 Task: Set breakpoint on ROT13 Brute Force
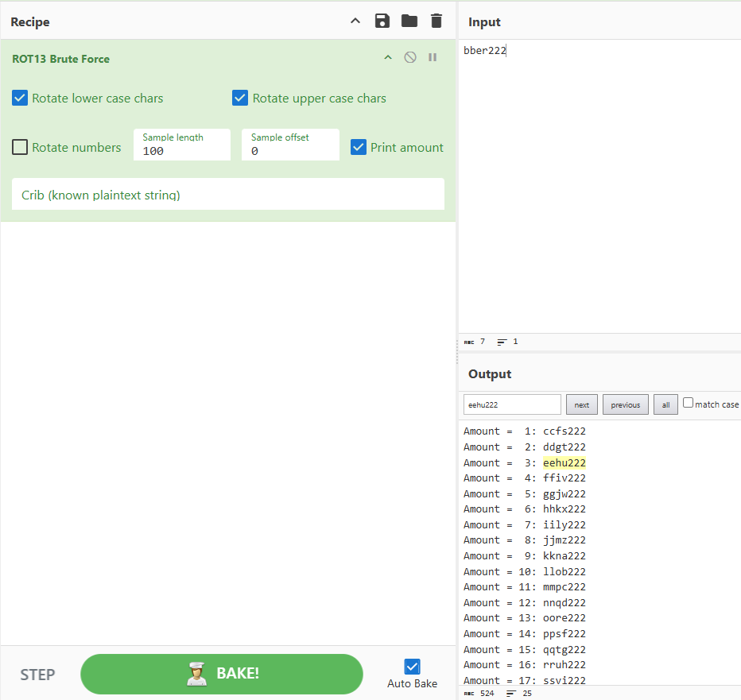[x=433, y=58]
